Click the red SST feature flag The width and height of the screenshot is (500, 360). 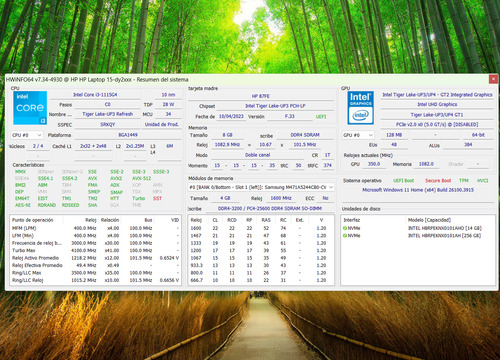157,198
